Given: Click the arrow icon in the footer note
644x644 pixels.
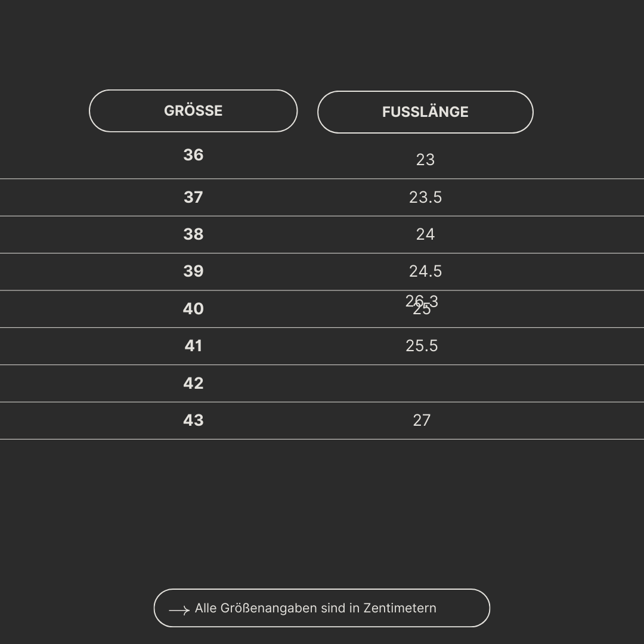Looking at the screenshot, I should tap(179, 610).
